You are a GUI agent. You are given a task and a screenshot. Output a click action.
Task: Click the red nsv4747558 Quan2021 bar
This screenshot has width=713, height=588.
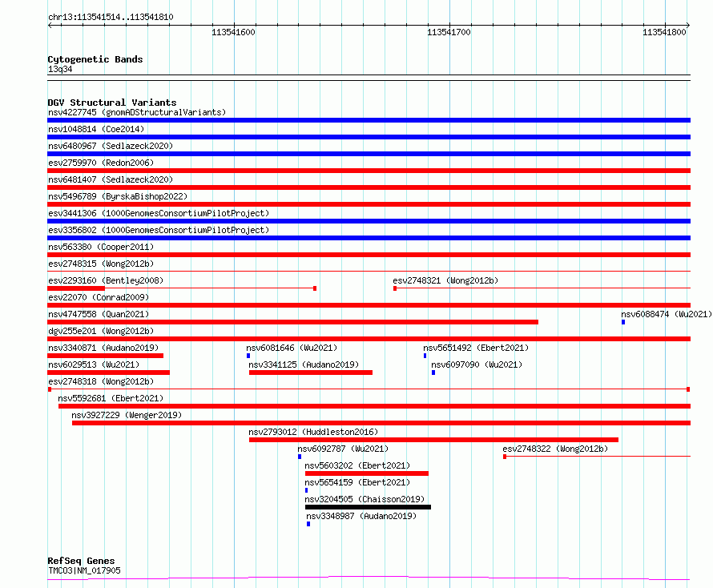(x=293, y=322)
